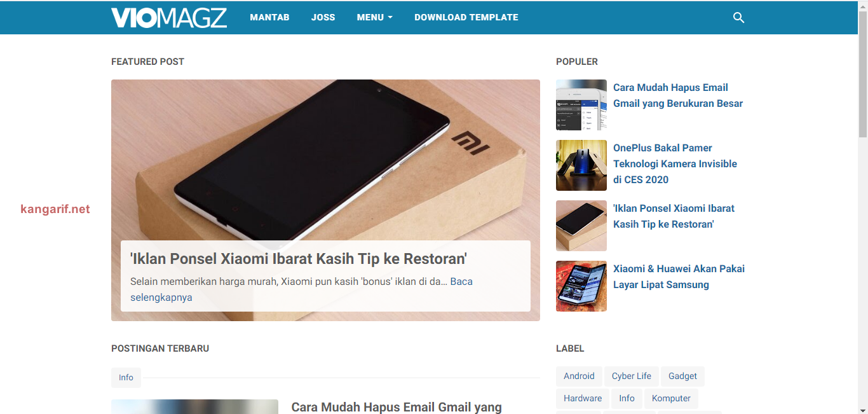Open thumbnail for Samsung foldable screen article
The width and height of the screenshot is (868, 414).
point(581,286)
